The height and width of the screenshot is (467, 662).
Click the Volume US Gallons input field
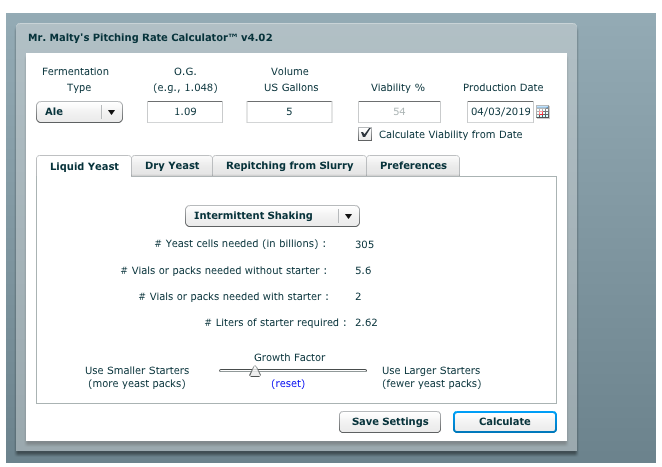click(x=289, y=112)
